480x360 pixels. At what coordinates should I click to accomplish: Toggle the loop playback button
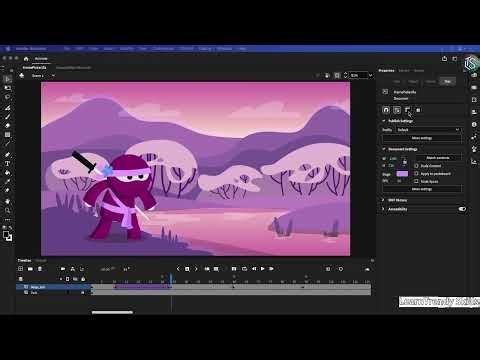point(244,269)
